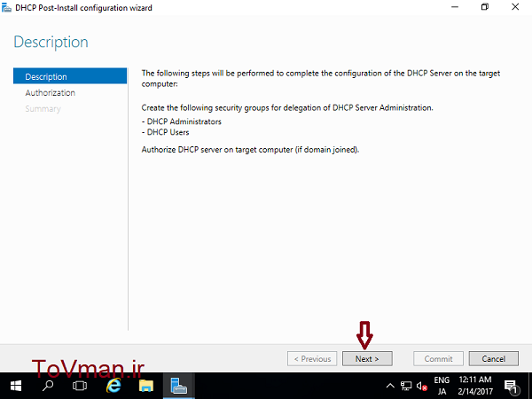Open taskbar search magnifier
The height and width of the screenshot is (399, 532).
click(47, 387)
